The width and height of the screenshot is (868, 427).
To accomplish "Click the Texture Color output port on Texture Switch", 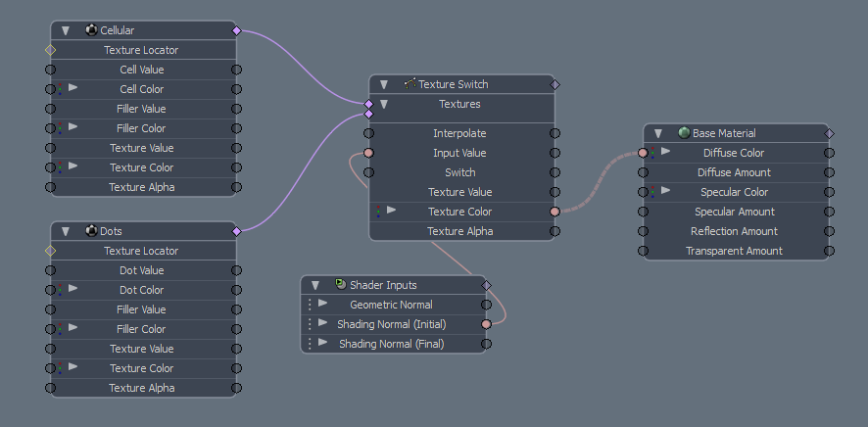I will click(x=555, y=212).
